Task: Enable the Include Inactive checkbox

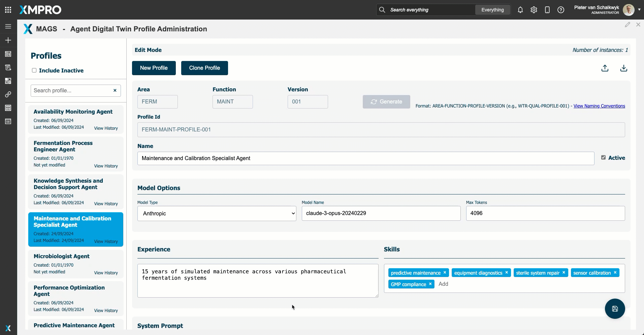Action: tap(34, 70)
